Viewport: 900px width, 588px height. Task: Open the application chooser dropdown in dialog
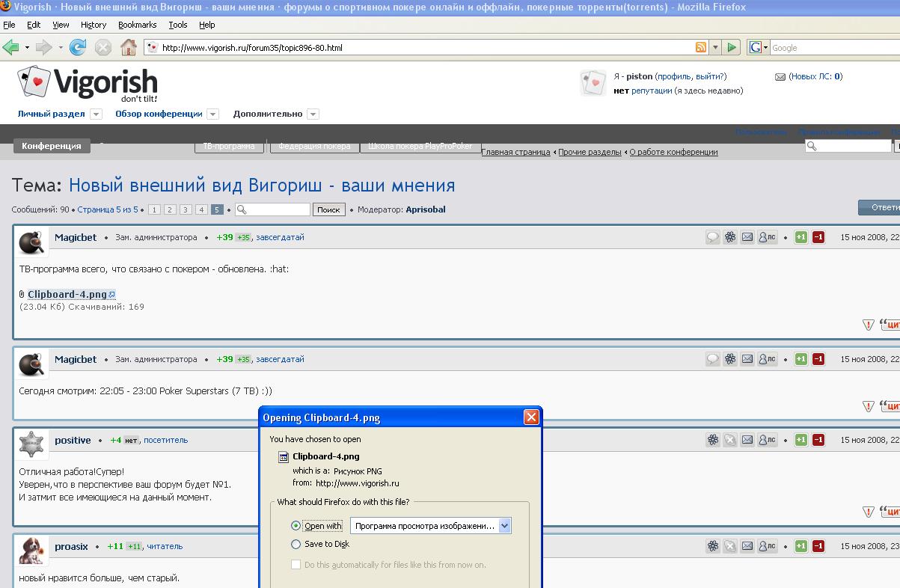click(x=504, y=526)
